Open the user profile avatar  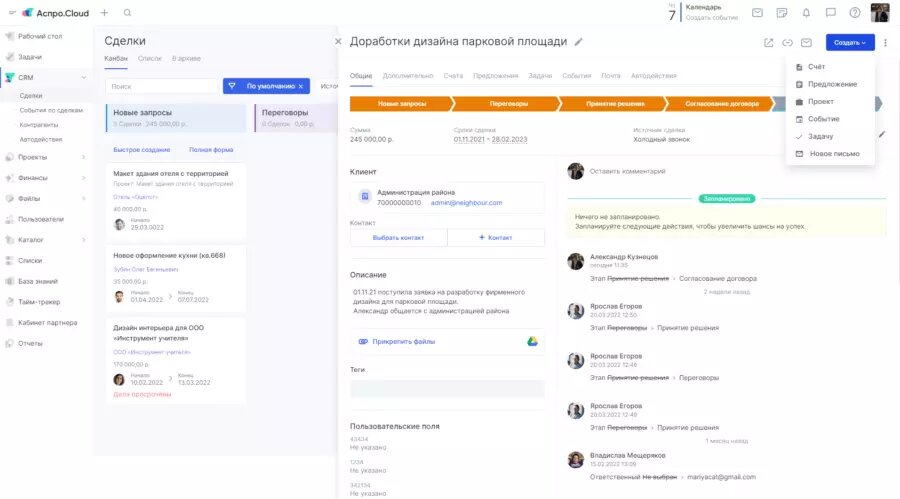tap(880, 12)
